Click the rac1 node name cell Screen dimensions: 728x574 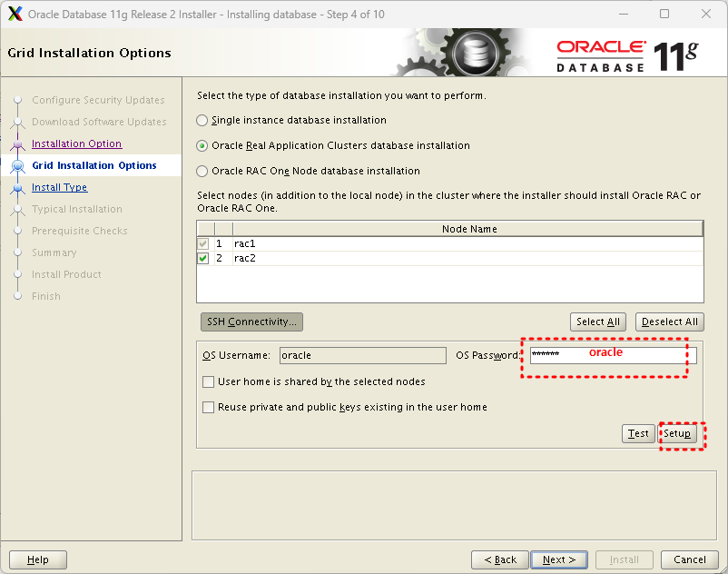click(x=468, y=243)
